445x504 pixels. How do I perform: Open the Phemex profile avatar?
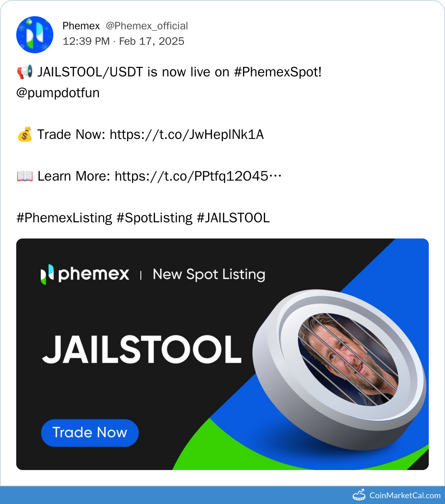pos(35,35)
